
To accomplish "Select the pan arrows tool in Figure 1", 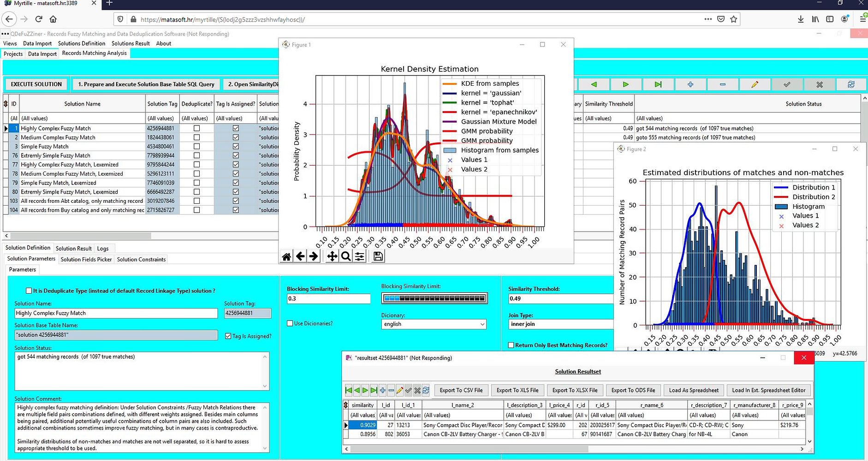I will coord(332,256).
